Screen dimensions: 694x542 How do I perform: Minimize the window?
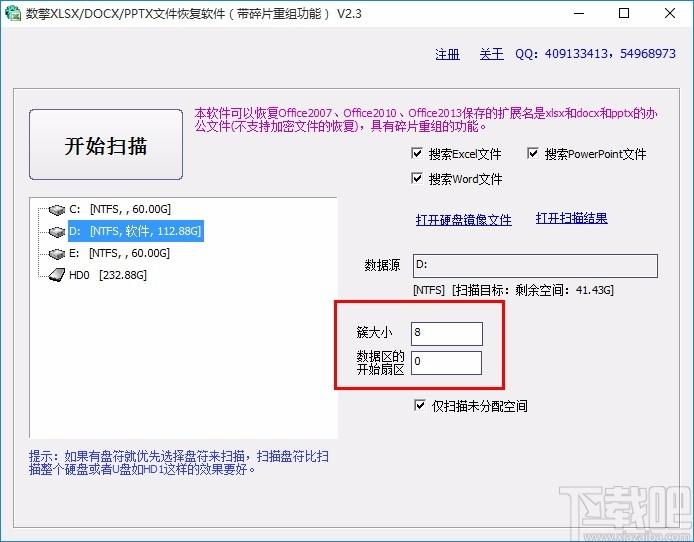[579, 13]
